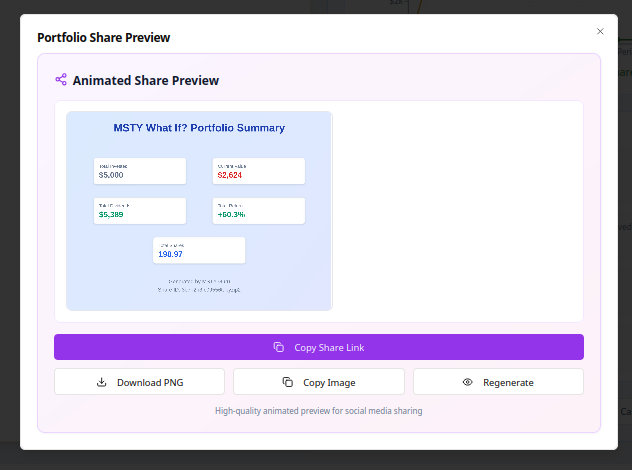Click the portfolio summary preview image
Viewport: 632px width, 470px height.
(x=199, y=270)
